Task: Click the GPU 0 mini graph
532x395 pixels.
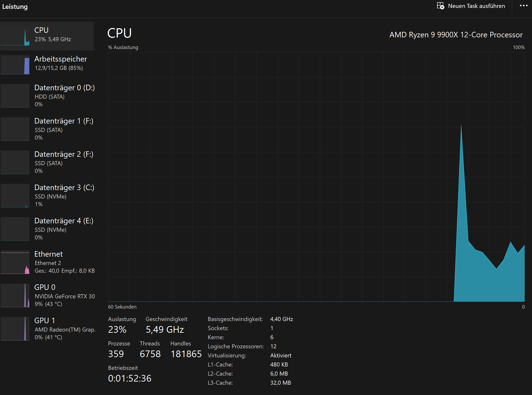Action: pyautogui.click(x=15, y=295)
